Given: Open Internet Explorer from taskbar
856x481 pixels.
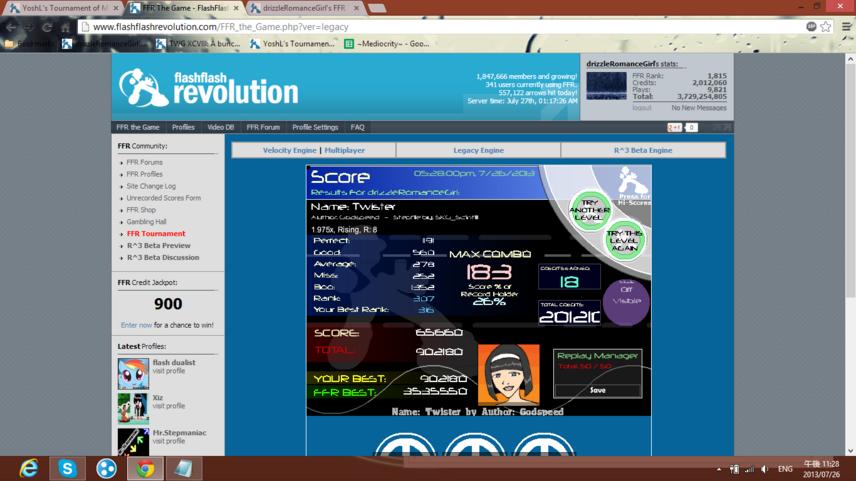Looking at the screenshot, I should coord(28,468).
